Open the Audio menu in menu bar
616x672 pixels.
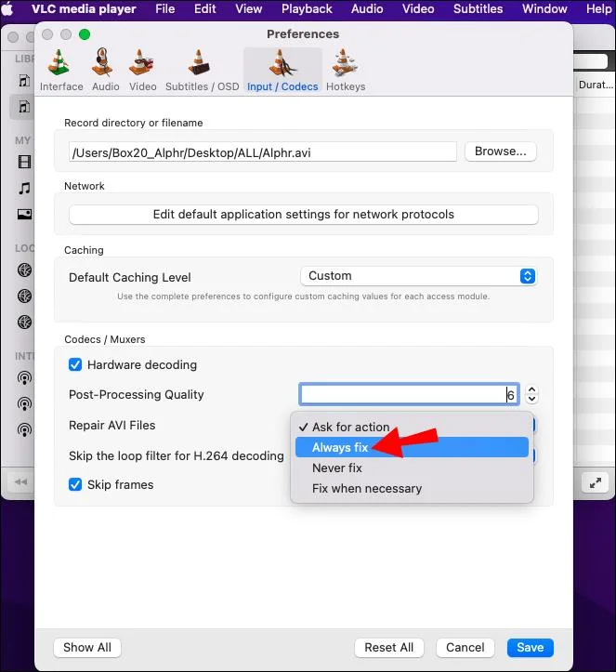[x=367, y=9]
